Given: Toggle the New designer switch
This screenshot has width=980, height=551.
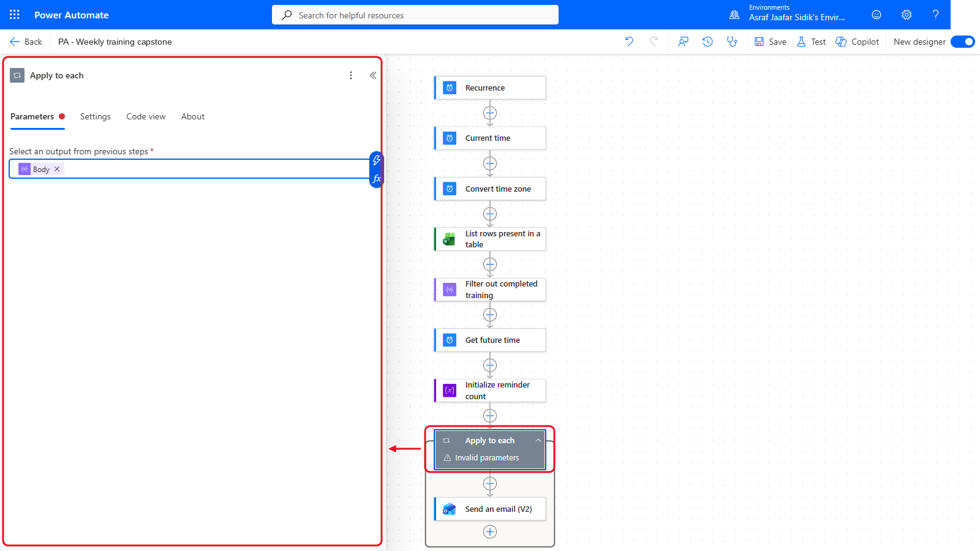Looking at the screenshot, I should [x=963, y=42].
